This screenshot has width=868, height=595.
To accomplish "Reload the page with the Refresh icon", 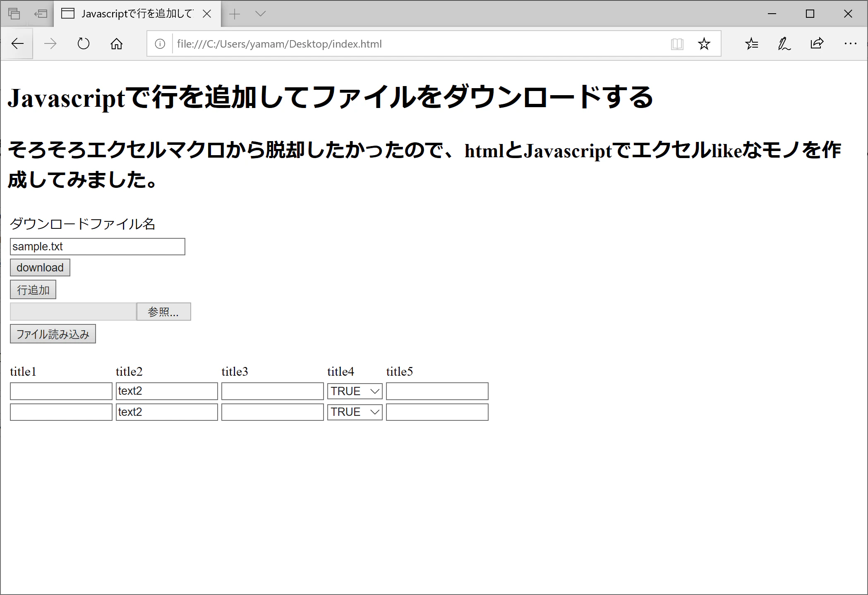I will tap(84, 44).
